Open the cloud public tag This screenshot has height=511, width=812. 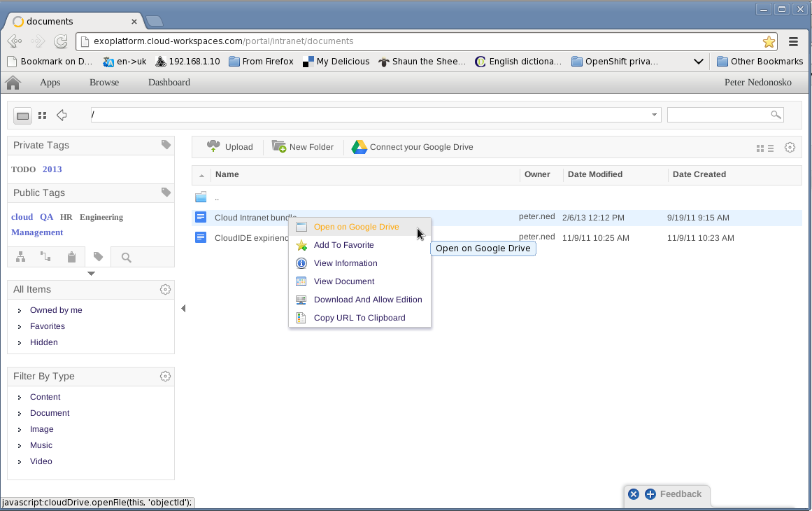[22, 216]
